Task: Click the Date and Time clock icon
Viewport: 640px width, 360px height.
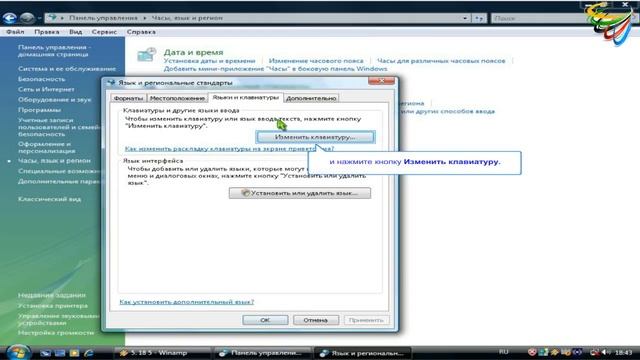Action: coord(147,55)
